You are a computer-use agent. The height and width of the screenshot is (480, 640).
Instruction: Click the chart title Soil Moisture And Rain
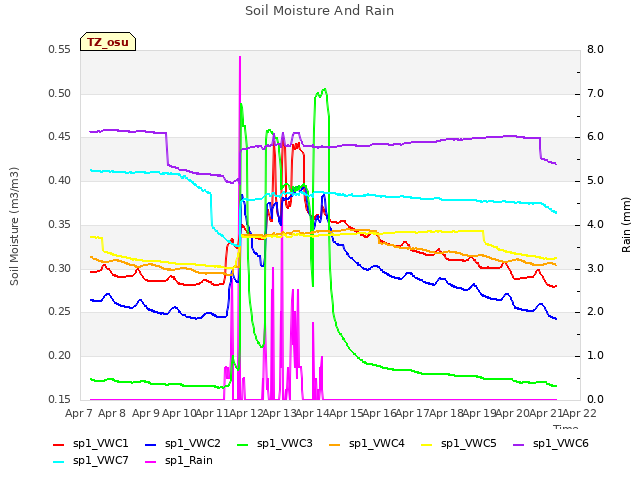point(319,11)
